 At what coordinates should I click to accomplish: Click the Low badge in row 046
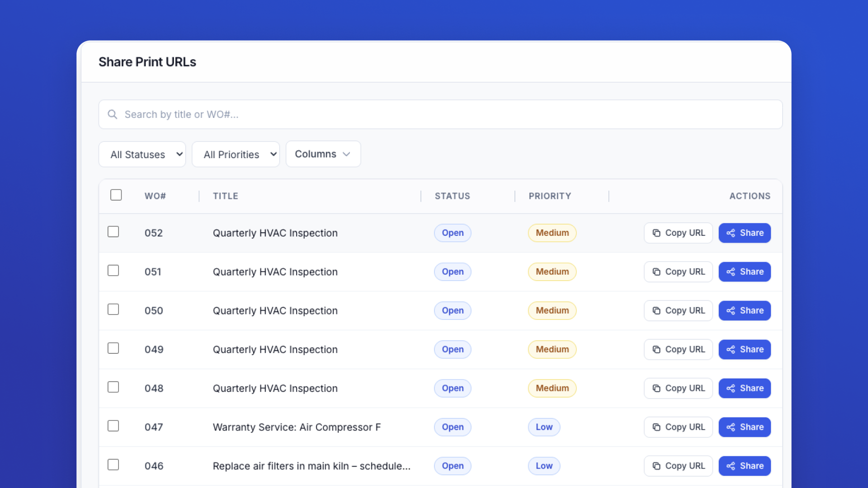pyautogui.click(x=544, y=466)
